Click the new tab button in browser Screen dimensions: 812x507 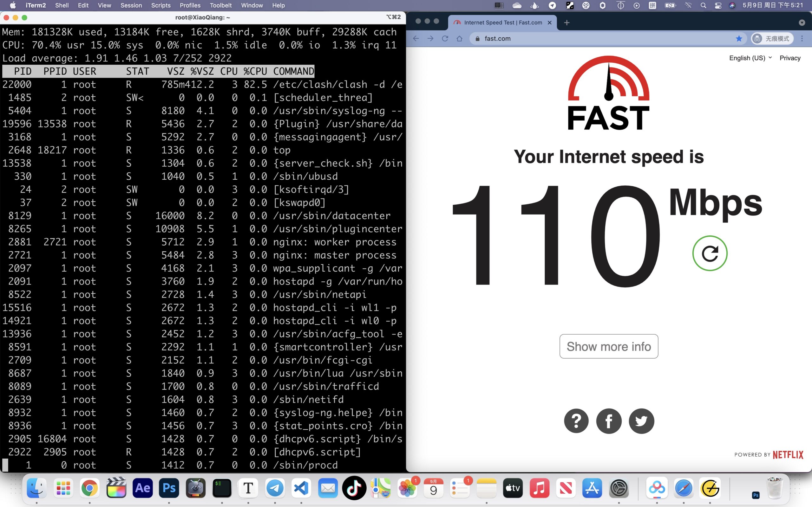point(566,23)
